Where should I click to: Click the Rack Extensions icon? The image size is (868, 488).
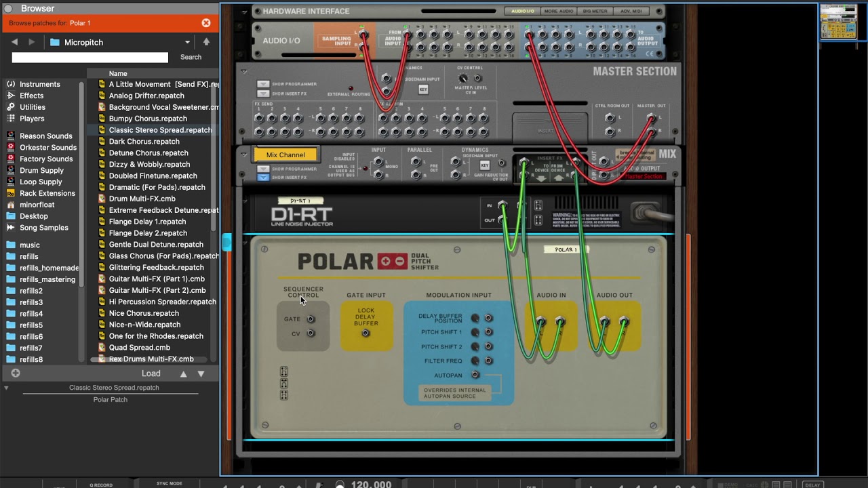pyautogui.click(x=11, y=193)
